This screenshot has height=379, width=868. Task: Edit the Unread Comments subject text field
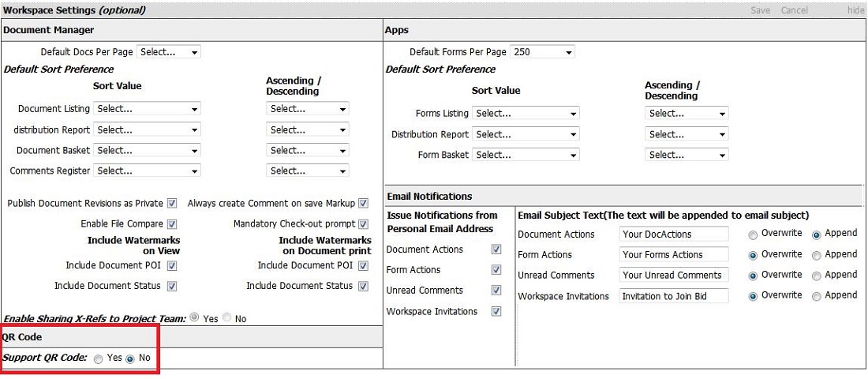coord(674,275)
